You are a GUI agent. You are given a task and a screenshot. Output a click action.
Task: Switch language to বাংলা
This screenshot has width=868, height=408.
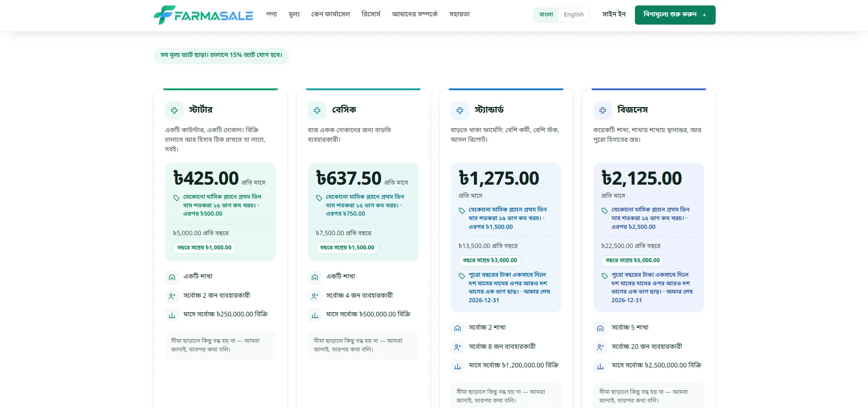coord(546,15)
